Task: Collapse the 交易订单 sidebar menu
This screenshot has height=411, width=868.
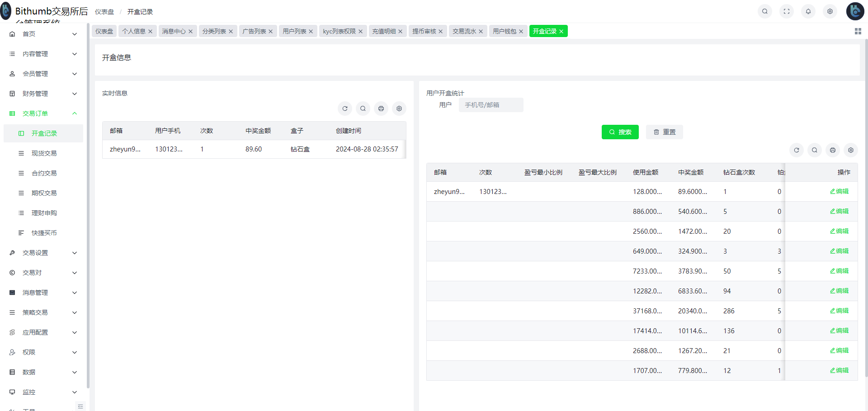Action: click(43, 113)
